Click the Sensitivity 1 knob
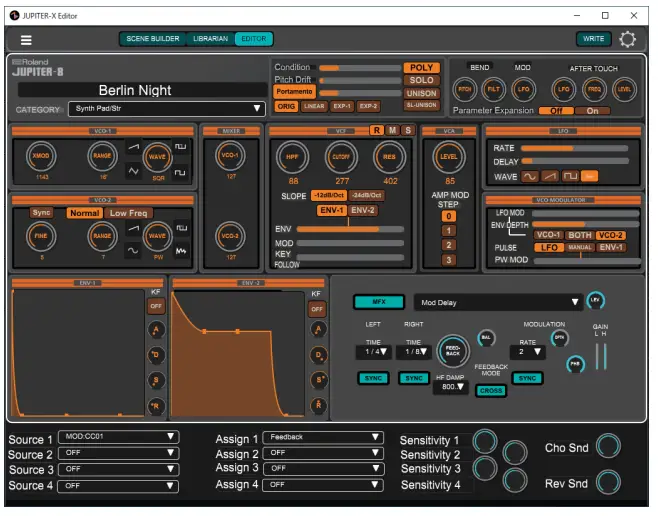This screenshot has height=516, width=658. point(485,441)
